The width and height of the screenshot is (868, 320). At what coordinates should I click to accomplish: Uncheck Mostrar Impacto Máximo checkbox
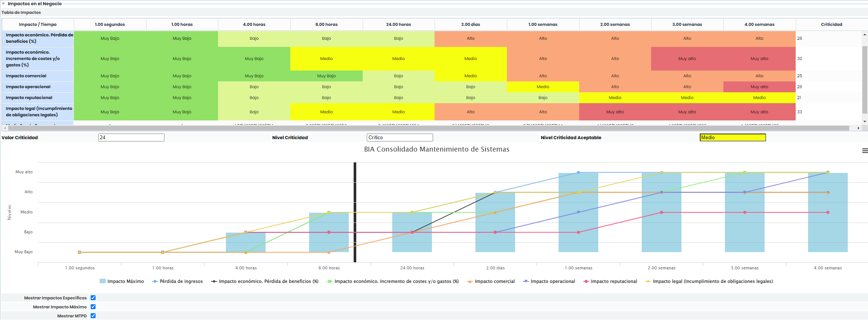(x=93, y=307)
